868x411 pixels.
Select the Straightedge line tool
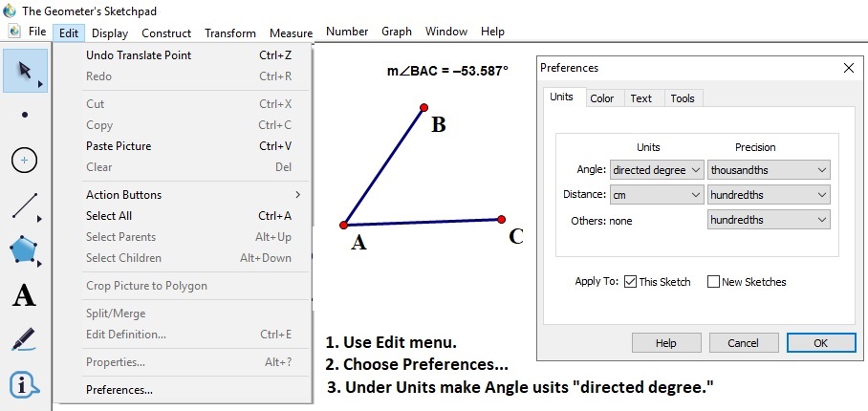(x=25, y=205)
